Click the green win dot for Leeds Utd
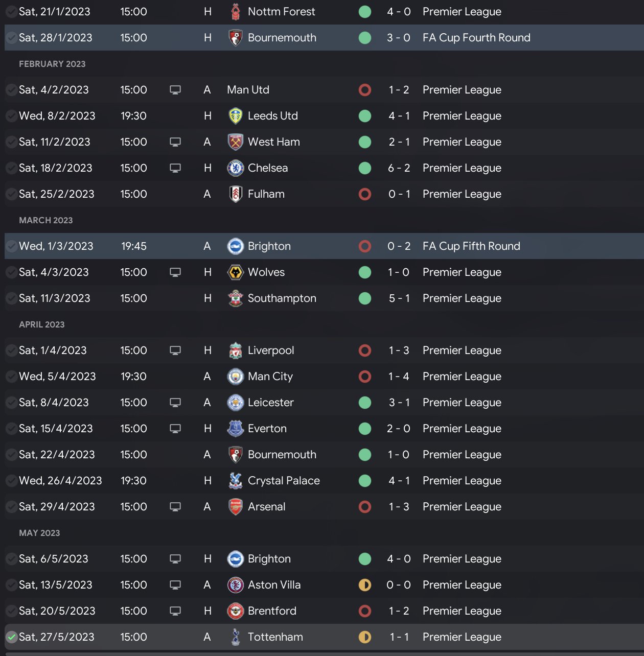 click(x=365, y=116)
